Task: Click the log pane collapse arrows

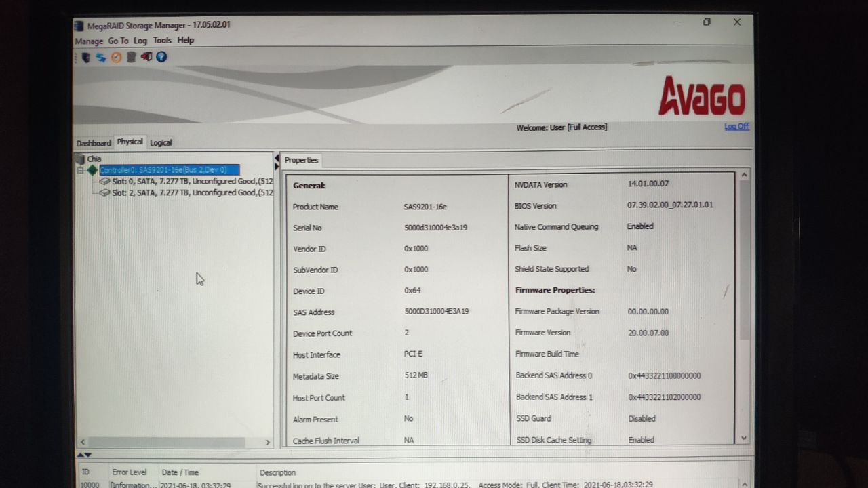Action: 84,455
